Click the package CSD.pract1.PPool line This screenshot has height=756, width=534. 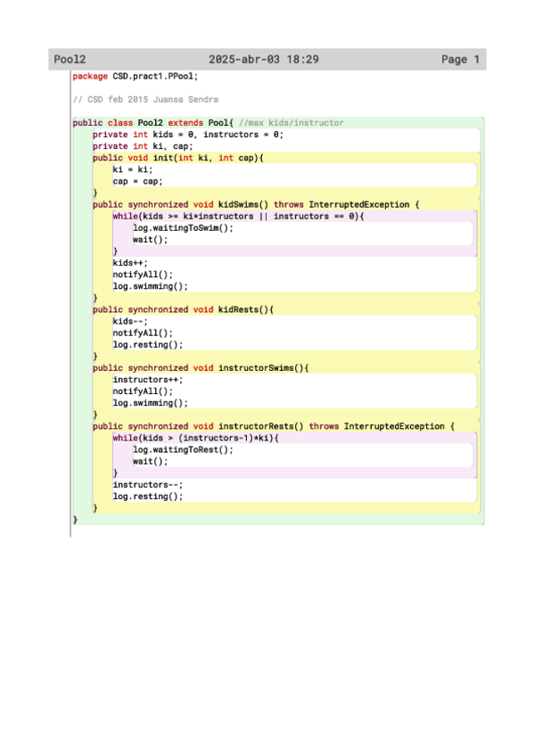[136, 76]
